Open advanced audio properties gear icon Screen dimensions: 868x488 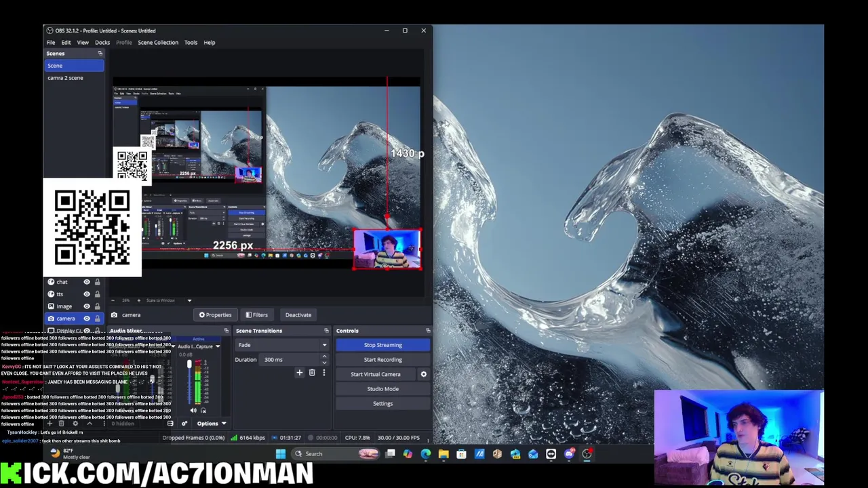click(x=184, y=424)
